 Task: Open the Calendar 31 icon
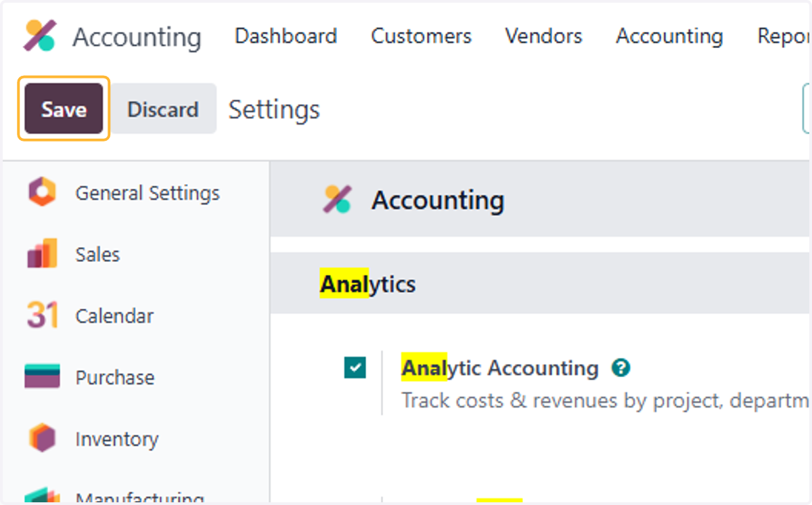coord(42,315)
